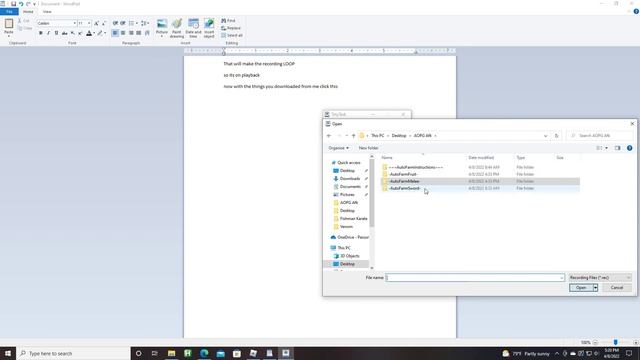The image size is (640, 360).
Task: Click Select all in WordPad ribbon
Action: pos(232,35)
